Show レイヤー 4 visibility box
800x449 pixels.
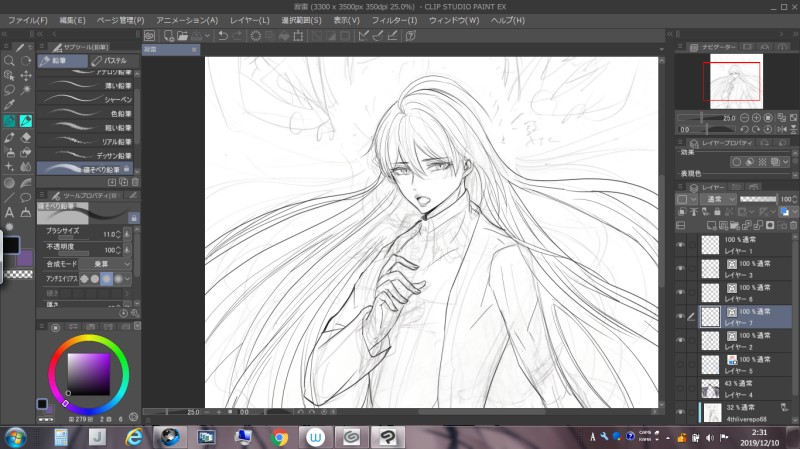tap(680, 388)
